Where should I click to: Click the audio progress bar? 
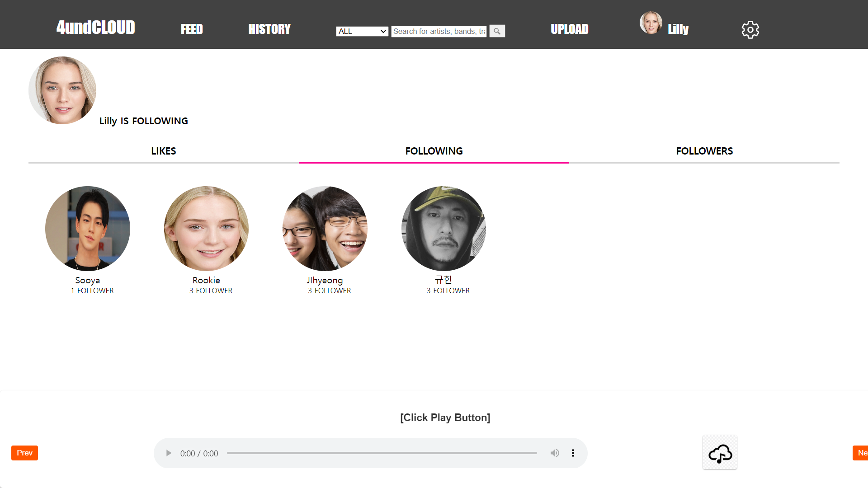(x=382, y=453)
